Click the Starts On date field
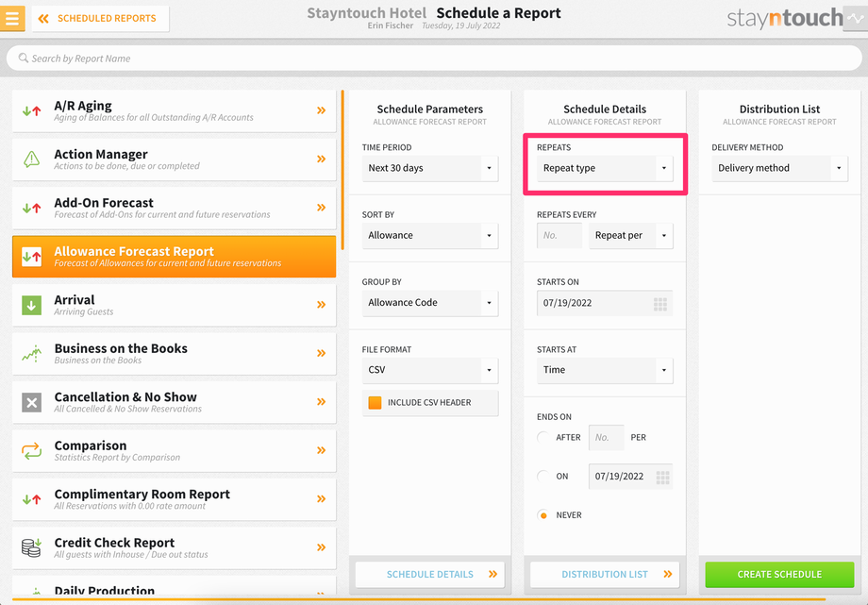 pyautogui.click(x=605, y=303)
